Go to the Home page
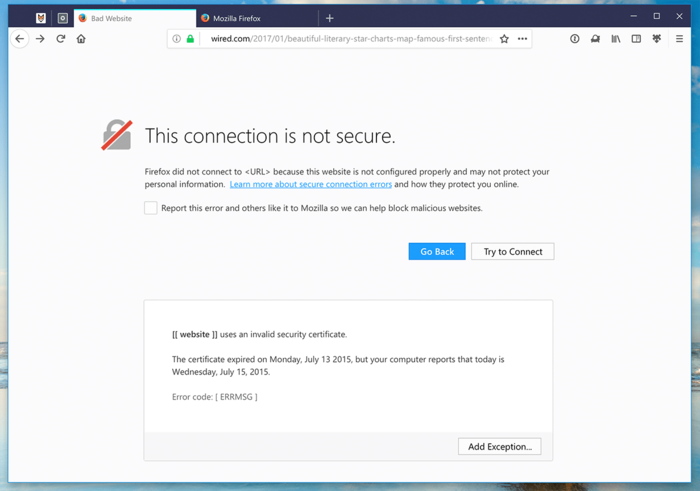Image resolution: width=700 pixels, height=491 pixels. click(x=81, y=39)
